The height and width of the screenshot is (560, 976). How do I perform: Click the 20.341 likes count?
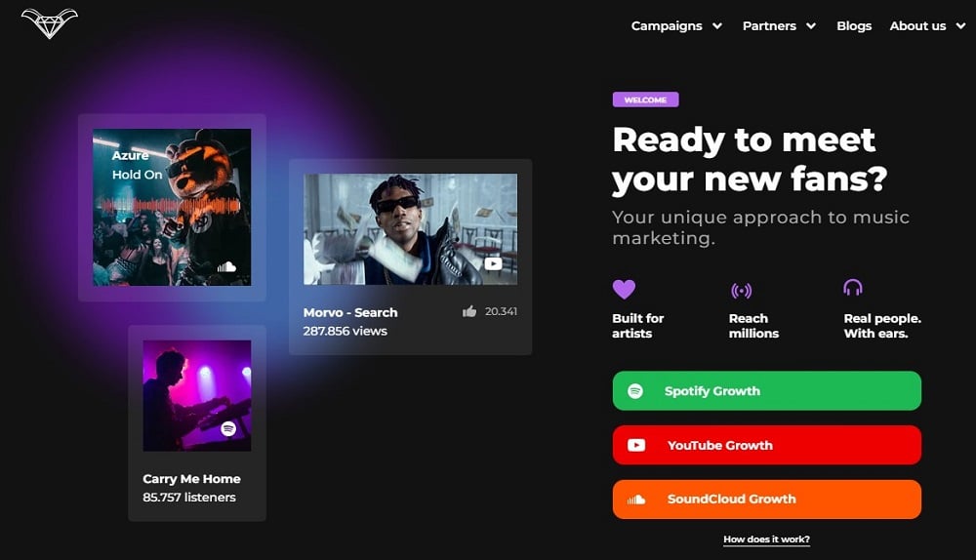501,311
